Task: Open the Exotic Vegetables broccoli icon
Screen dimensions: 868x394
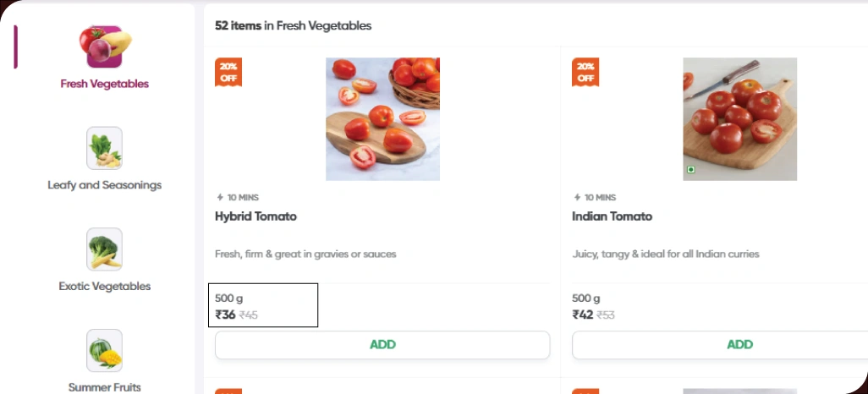Action: click(x=105, y=249)
